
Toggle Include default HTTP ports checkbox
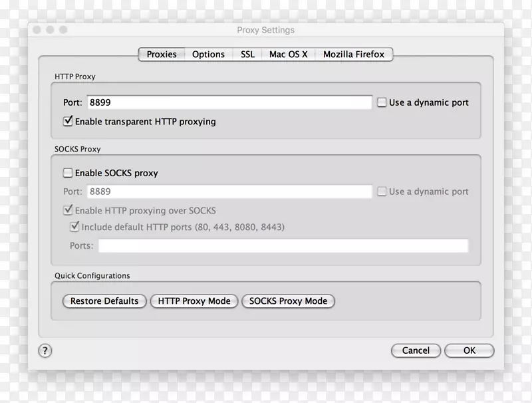(x=74, y=227)
